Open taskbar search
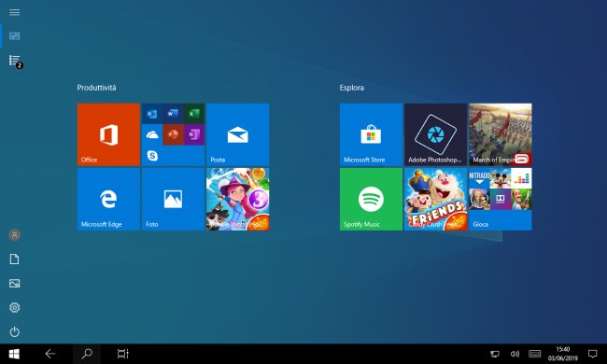The width and height of the screenshot is (607, 364). coord(87,354)
